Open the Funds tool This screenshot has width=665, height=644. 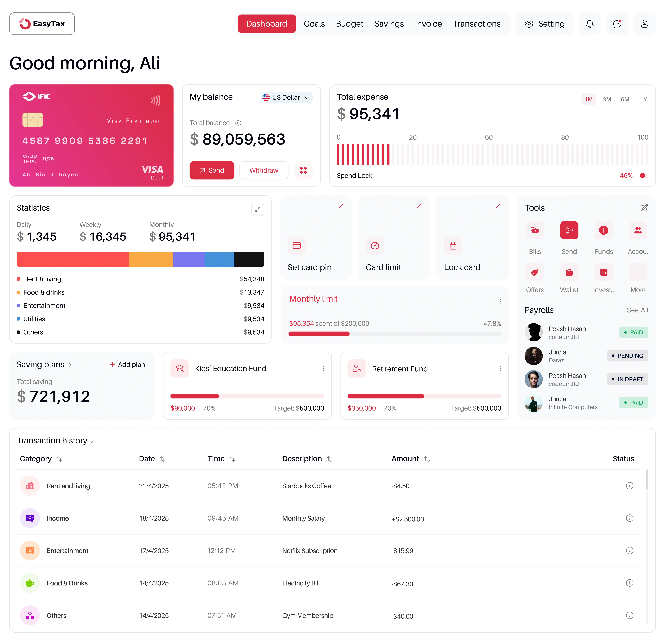pyautogui.click(x=604, y=230)
